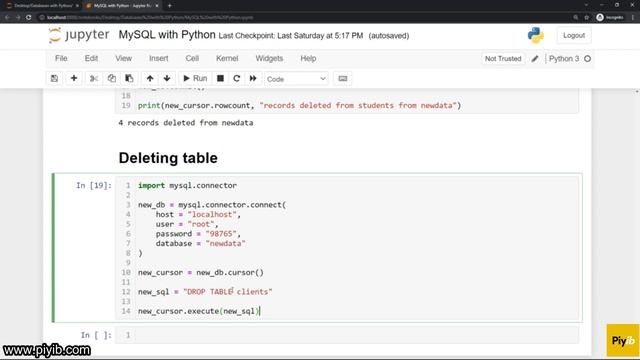The image size is (640, 360).
Task: Click the Python logo icon
Action: [x=536, y=36]
